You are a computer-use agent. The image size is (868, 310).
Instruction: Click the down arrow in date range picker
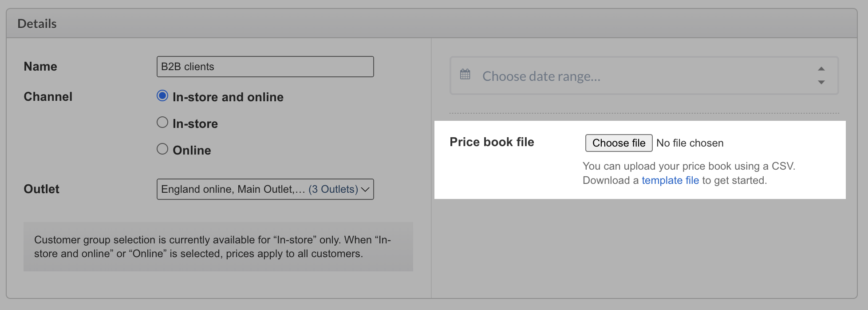coord(821,82)
